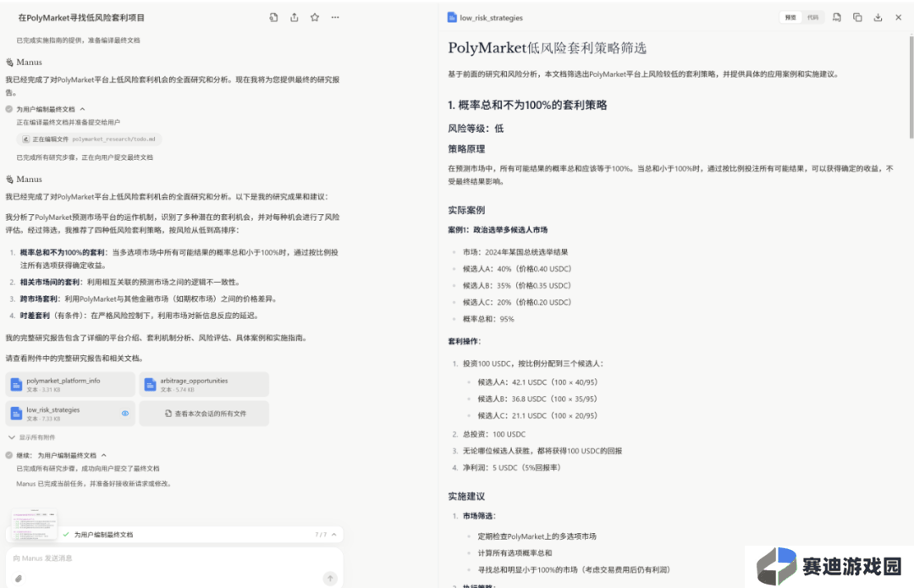This screenshot has width=914, height=588.
Task: Click the paperclip attach icon in message box
Action: pos(19,579)
